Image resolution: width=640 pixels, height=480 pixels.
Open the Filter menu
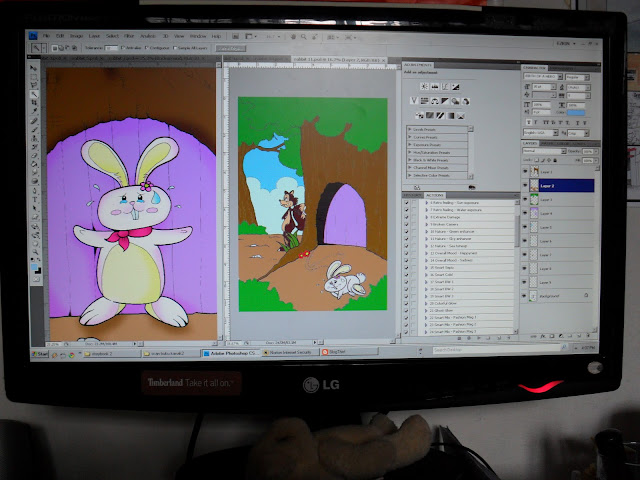click(129, 36)
